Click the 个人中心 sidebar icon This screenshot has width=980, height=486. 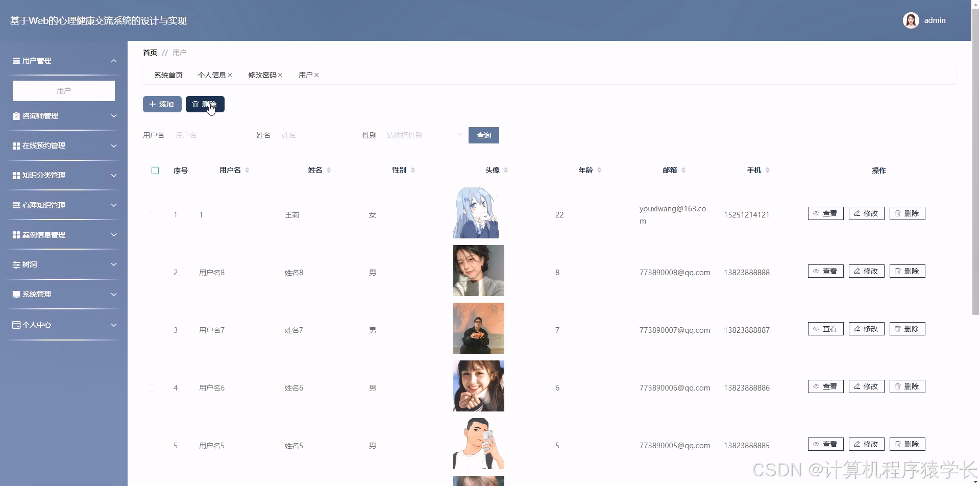pyautogui.click(x=16, y=325)
